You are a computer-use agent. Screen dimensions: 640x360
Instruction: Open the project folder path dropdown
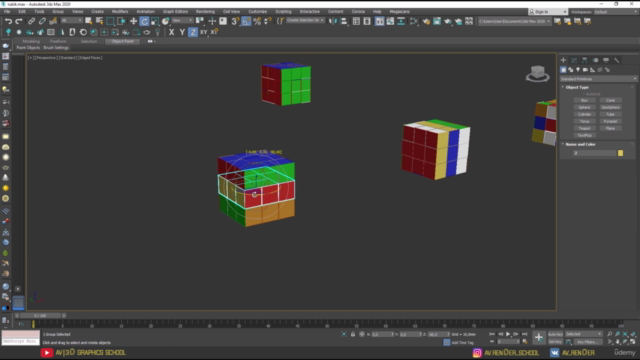point(514,21)
